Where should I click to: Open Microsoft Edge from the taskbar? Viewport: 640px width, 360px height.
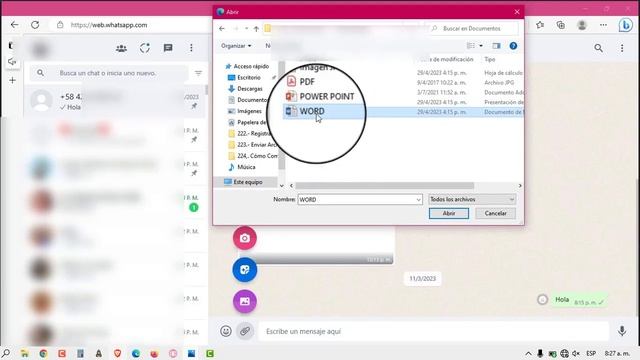pos(136,353)
